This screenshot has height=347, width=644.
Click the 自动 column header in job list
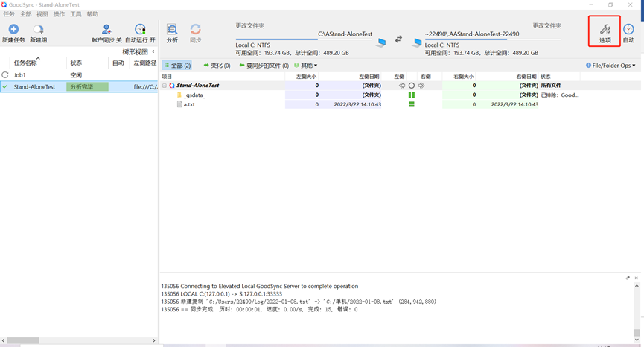[118, 63]
